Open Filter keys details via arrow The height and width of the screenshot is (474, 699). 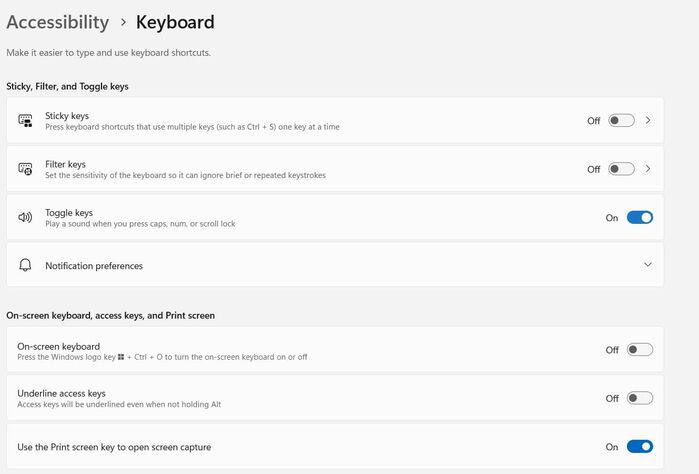click(x=648, y=169)
